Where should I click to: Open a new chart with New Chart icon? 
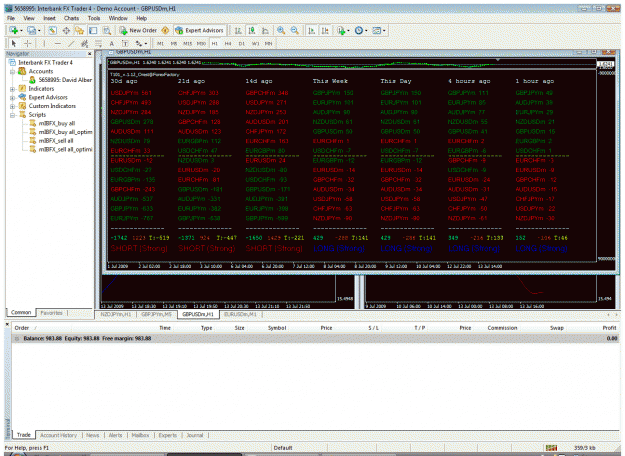[14, 30]
